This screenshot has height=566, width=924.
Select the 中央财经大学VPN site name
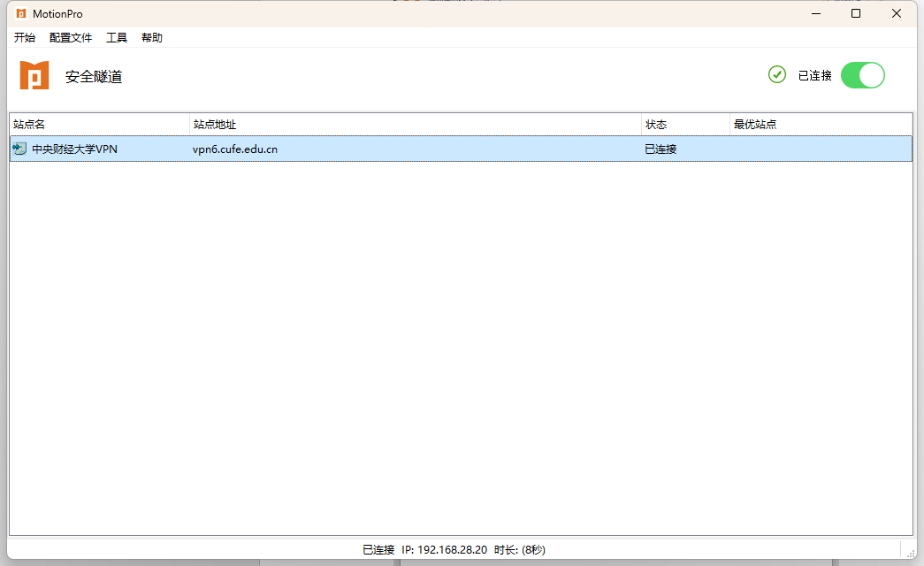coord(74,149)
